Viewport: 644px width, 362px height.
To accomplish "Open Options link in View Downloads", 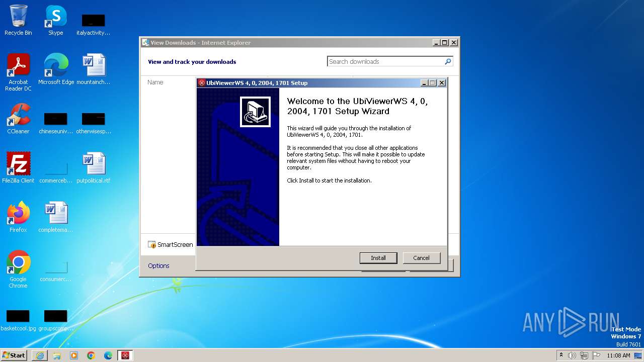I will tap(158, 265).
